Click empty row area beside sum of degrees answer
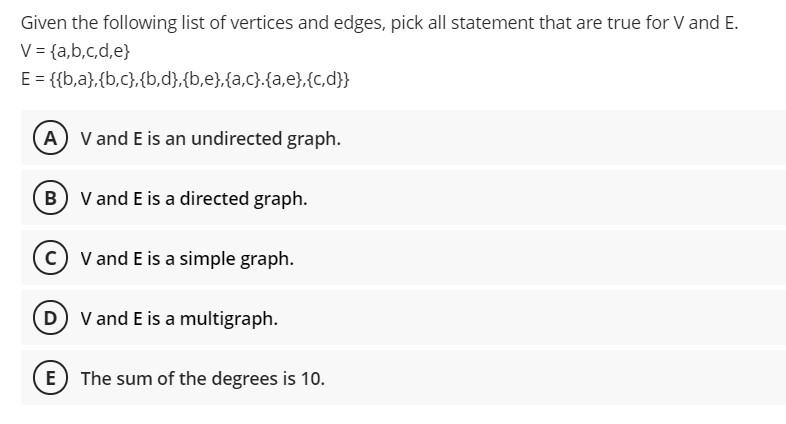The width and height of the screenshot is (786, 424). click(556, 378)
